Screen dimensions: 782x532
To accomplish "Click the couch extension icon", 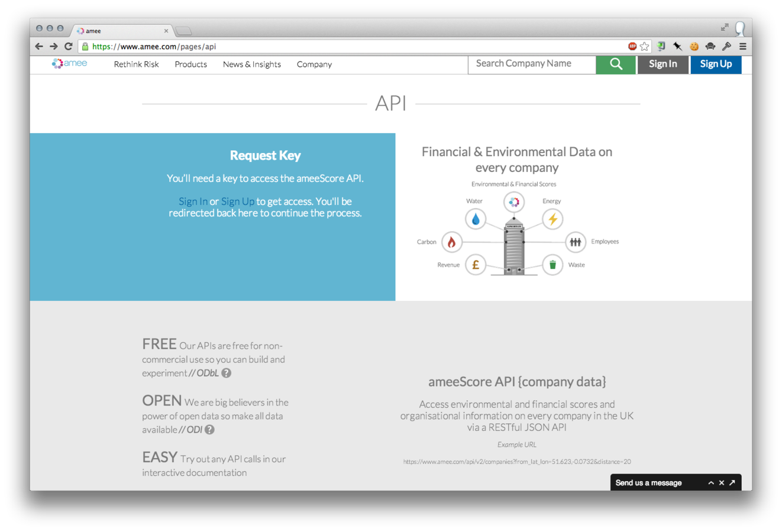I will (710, 46).
